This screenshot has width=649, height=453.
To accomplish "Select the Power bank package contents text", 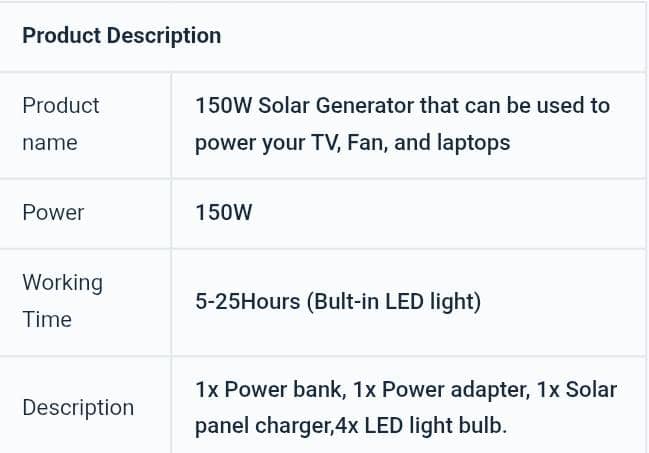I will pos(406,408).
